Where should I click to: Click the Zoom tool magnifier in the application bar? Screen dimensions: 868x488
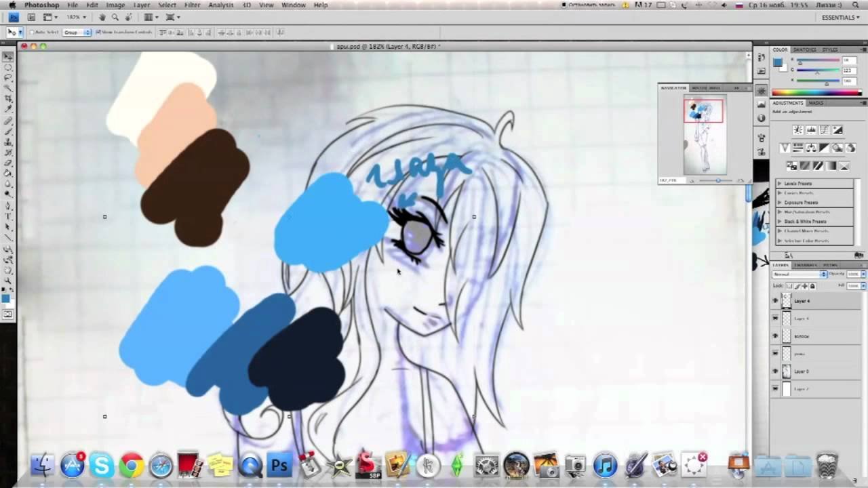pos(115,17)
